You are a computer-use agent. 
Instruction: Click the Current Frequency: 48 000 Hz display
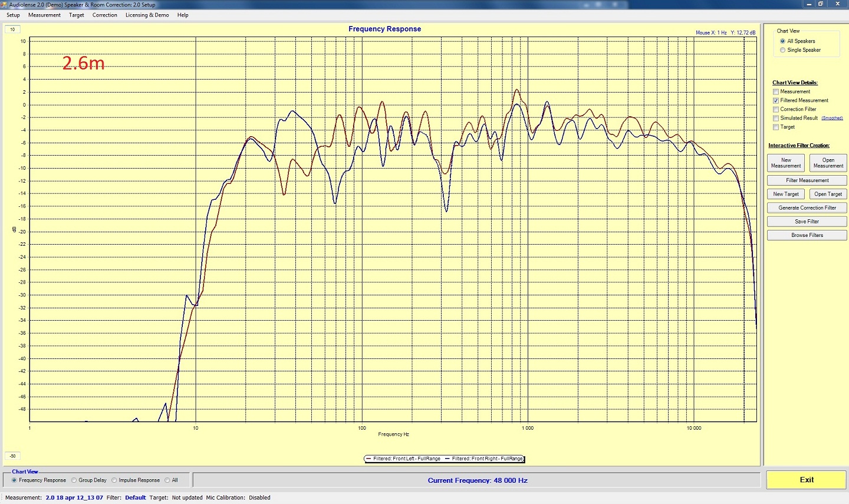(478, 480)
